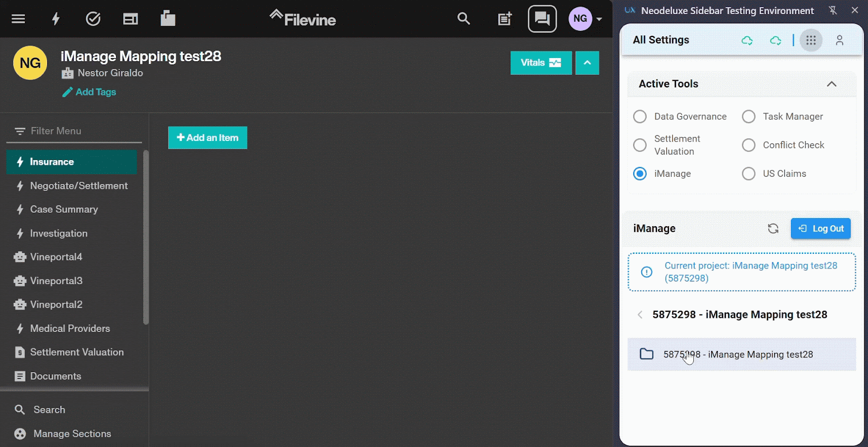Viewport: 868px width, 447px height.
Task: Open the NG user avatar menu
Action: click(x=585, y=19)
